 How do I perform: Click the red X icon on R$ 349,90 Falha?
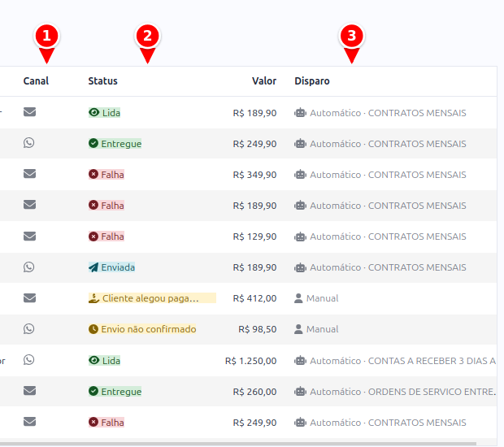(93, 174)
